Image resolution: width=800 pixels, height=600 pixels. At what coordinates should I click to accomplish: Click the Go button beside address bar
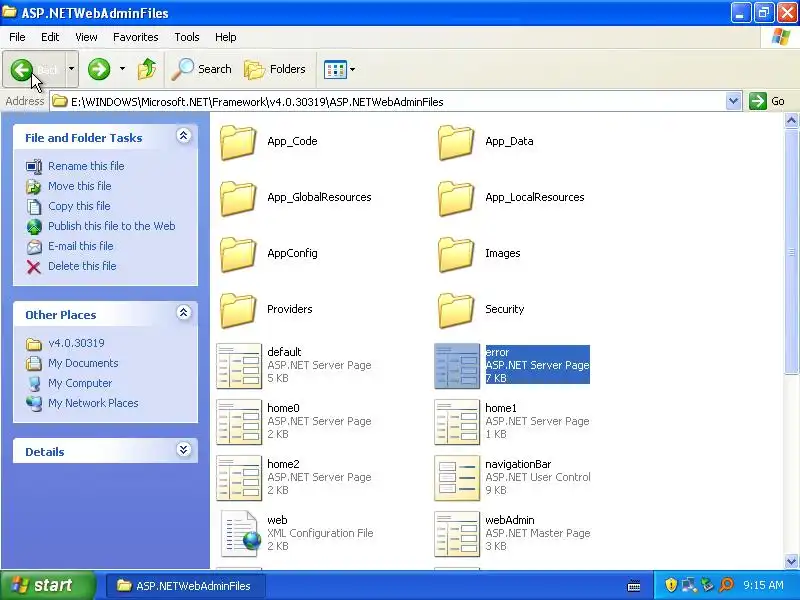click(768, 102)
